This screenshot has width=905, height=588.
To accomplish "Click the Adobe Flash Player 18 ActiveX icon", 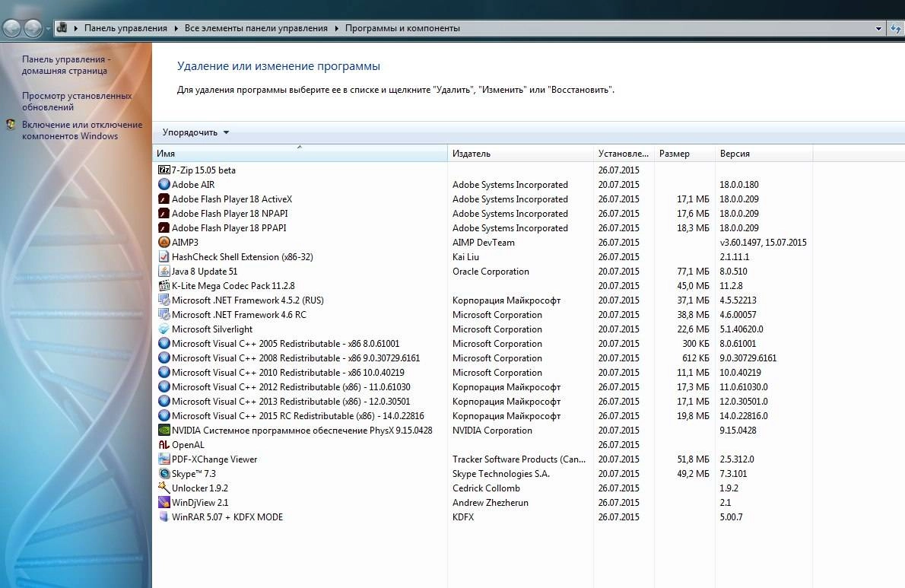I will (x=164, y=199).
